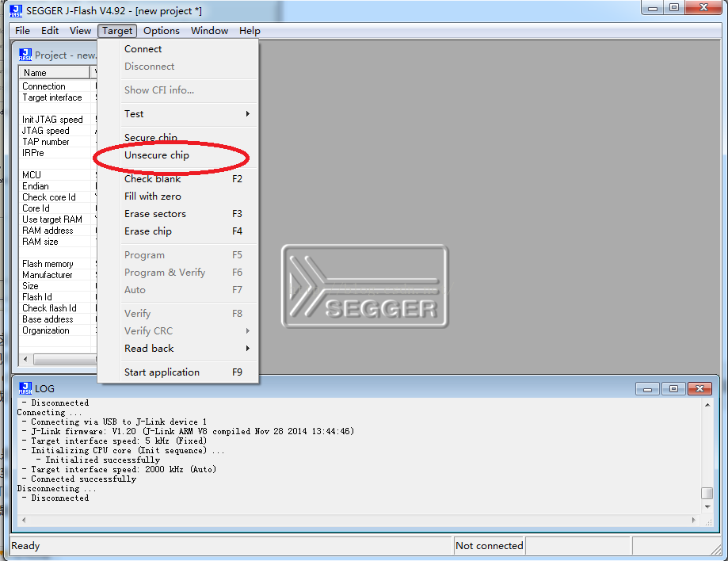Click LOG horizontal scroll right arrow
Viewport: 728px width, 561px height.
694,520
